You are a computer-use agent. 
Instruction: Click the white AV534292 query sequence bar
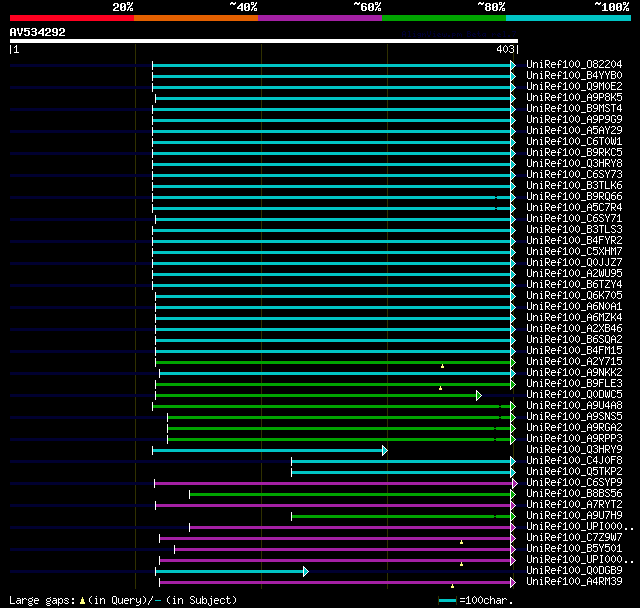(x=264, y=41)
